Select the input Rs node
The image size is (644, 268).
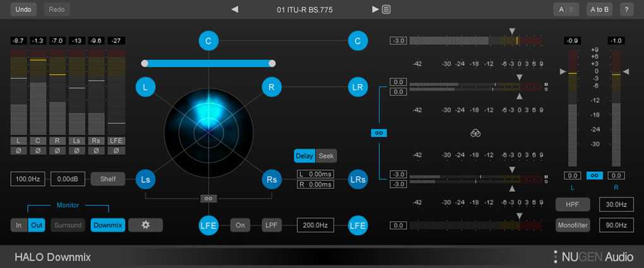point(271,180)
